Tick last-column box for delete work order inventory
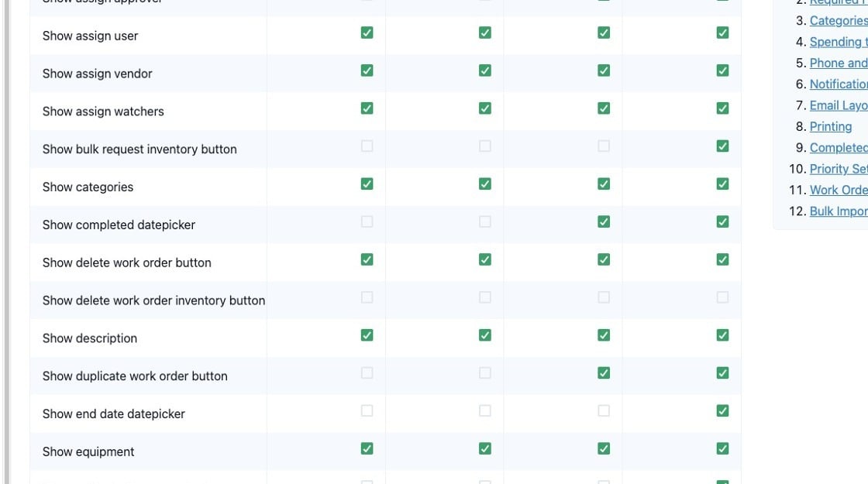This screenshot has width=868, height=484. (722, 297)
